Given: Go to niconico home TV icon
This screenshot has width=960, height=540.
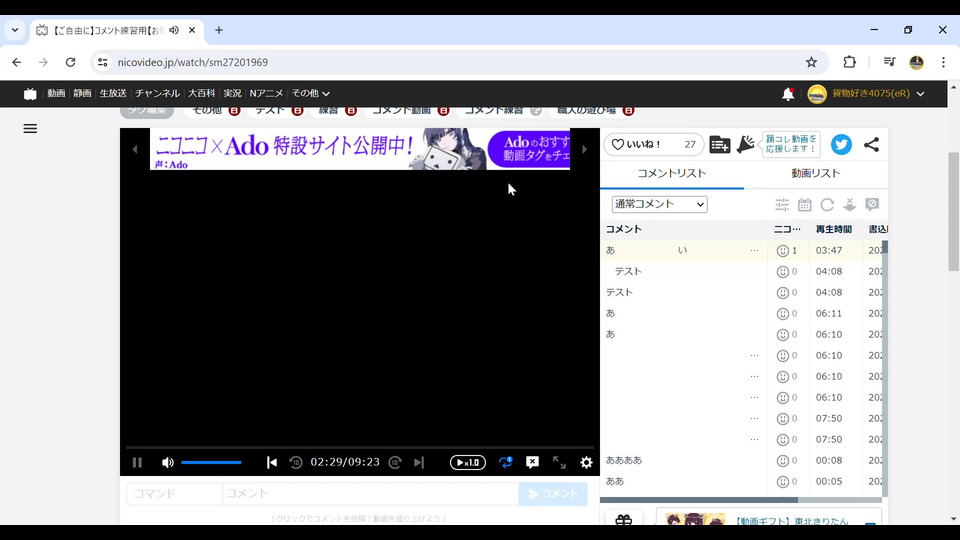Looking at the screenshot, I should click(30, 94).
